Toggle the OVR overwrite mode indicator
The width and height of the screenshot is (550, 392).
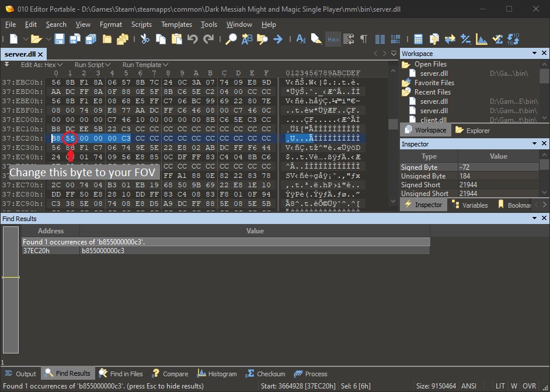coord(529,386)
